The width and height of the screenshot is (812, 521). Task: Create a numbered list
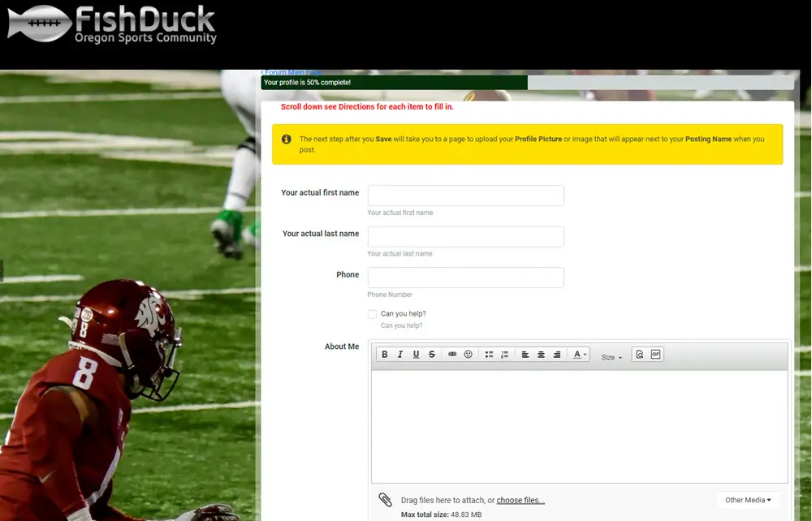tap(504, 354)
